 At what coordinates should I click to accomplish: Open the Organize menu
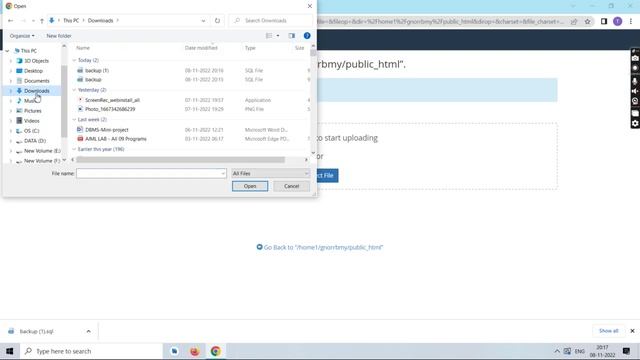click(22, 36)
